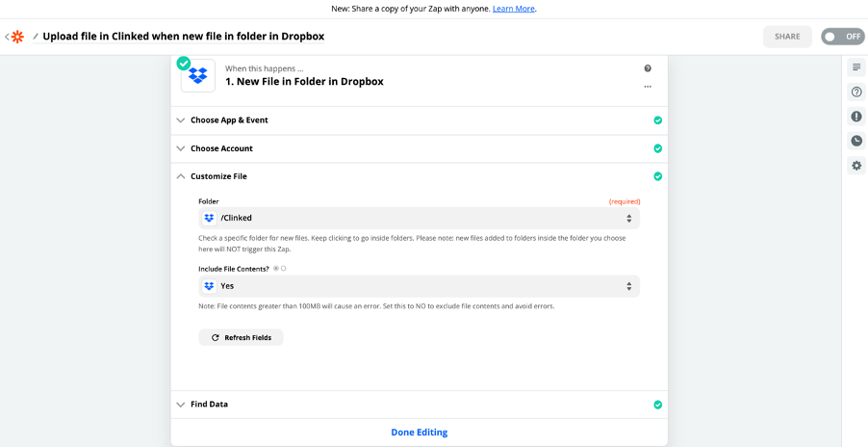
Task: Toggle the Zap ON/OFF switch
Action: [843, 37]
